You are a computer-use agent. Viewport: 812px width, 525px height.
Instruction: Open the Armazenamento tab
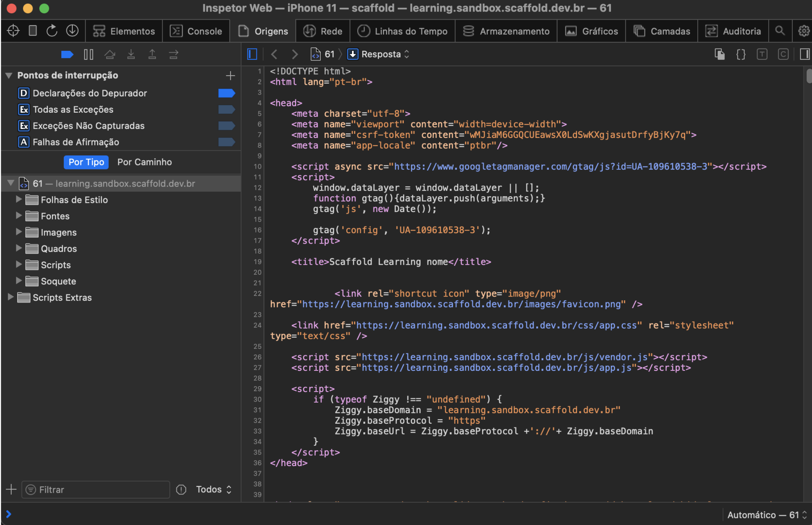506,31
